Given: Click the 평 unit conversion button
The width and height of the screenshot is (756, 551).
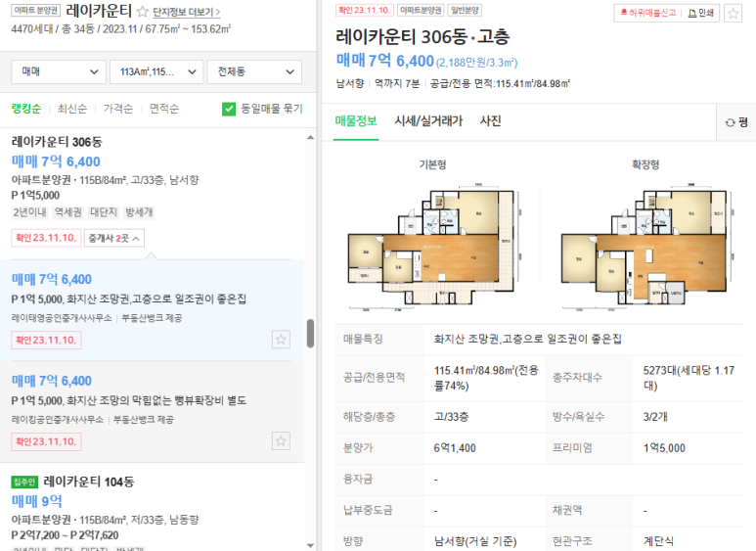Looking at the screenshot, I should pyautogui.click(x=736, y=122).
